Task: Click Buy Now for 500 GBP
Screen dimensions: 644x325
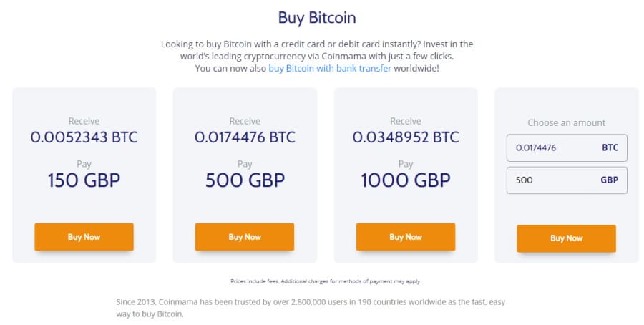Action: 245,237
